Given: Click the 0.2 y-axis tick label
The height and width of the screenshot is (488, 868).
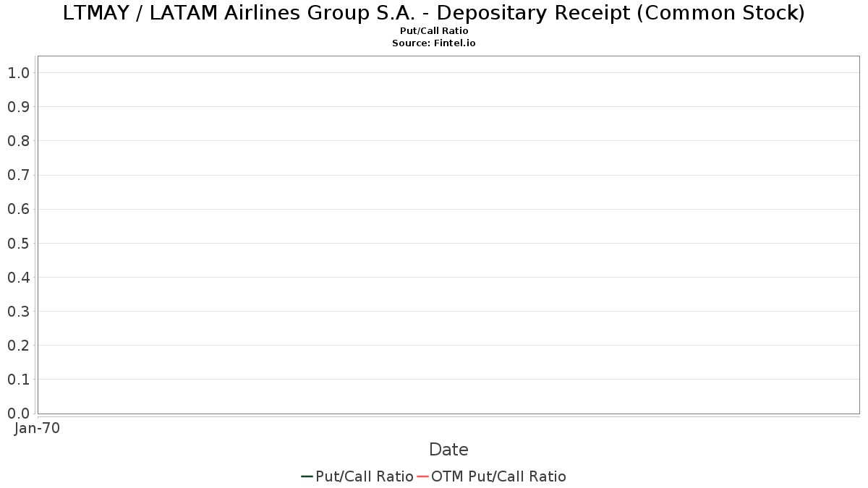Looking at the screenshot, I should point(18,346).
